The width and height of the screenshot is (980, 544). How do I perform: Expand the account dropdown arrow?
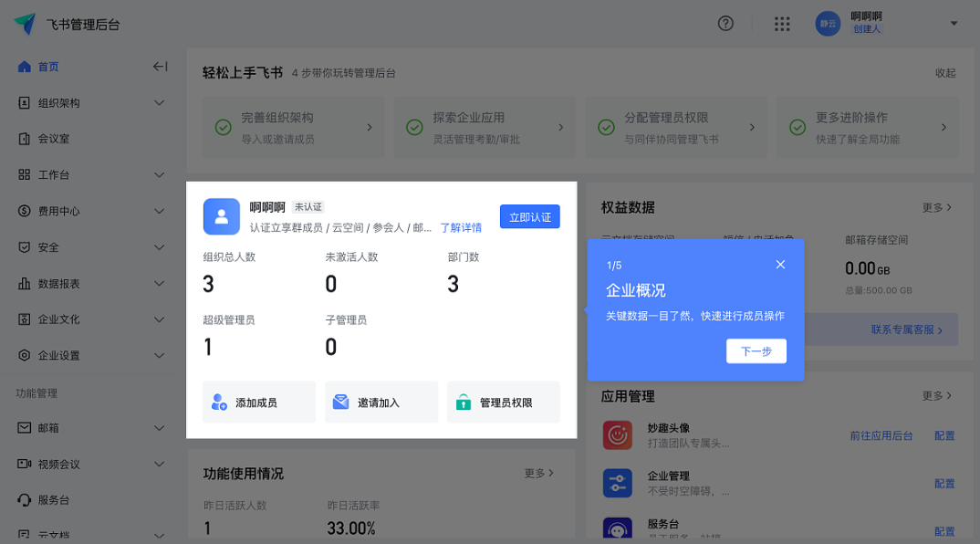click(x=954, y=24)
